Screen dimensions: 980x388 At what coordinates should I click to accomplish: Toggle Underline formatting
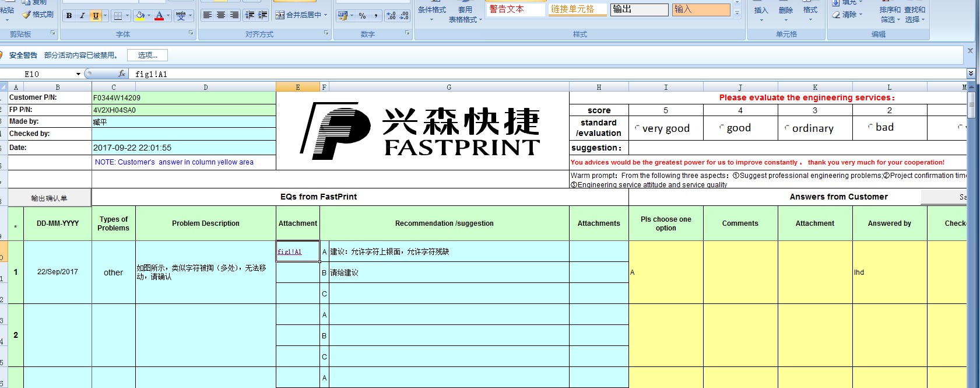(96, 16)
